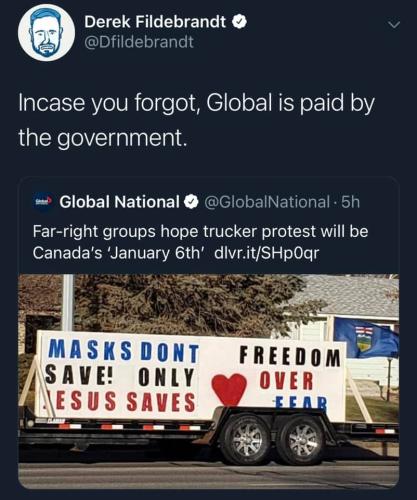Open the tweet options chevron
The image size is (417, 500).
click(394, 25)
